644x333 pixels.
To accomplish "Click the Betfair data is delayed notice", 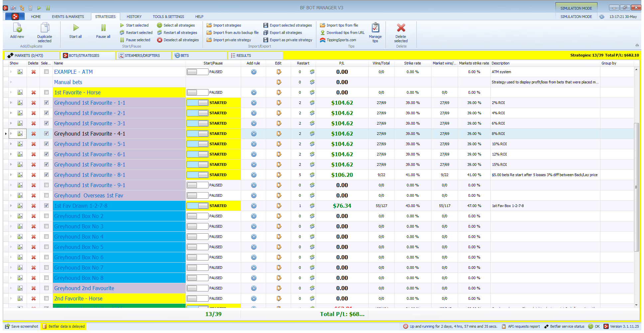I will click(x=64, y=326).
